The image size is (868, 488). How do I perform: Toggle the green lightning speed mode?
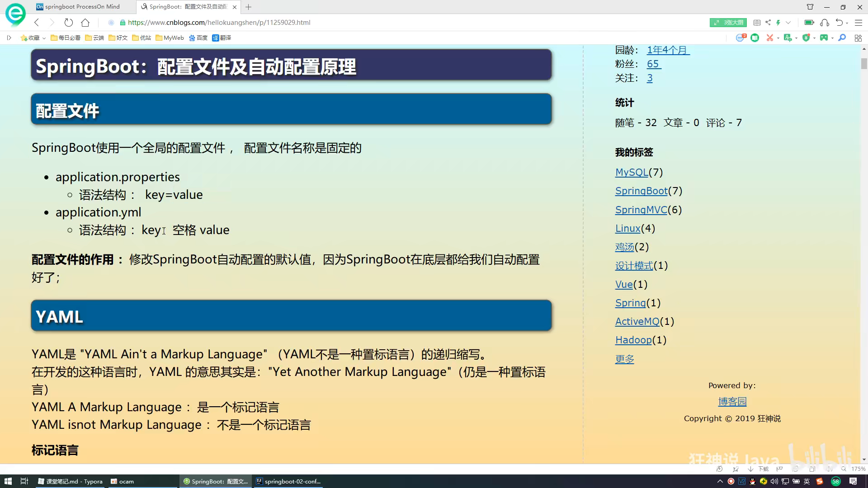click(x=778, y=23)
